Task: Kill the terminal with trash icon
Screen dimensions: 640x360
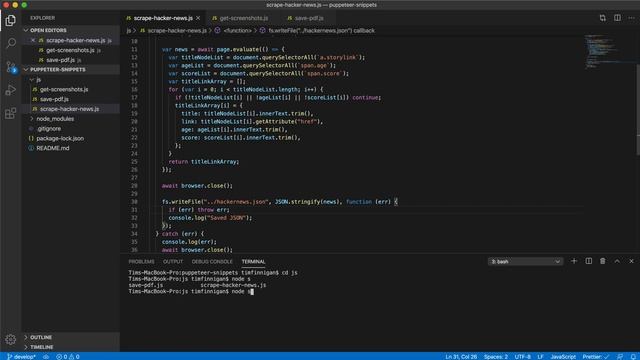Action: click(602, 261)
